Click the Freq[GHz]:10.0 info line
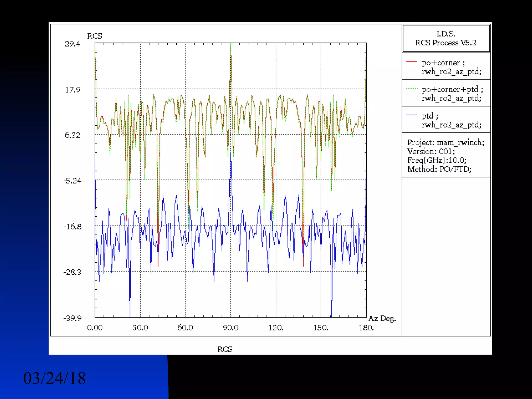Screen dimensions: 532x399 pyautogui.click(x=437, y=160)
